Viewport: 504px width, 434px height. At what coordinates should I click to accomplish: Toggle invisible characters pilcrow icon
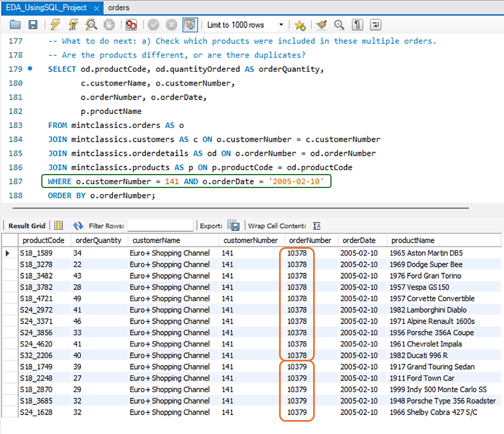pyautogui.click(x=357, y=25)
